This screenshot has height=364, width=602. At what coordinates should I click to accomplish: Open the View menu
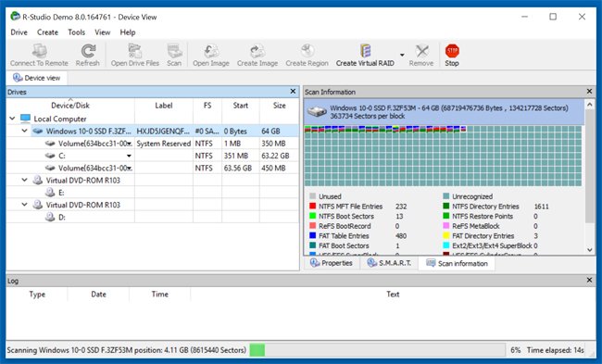pos(103,32)
